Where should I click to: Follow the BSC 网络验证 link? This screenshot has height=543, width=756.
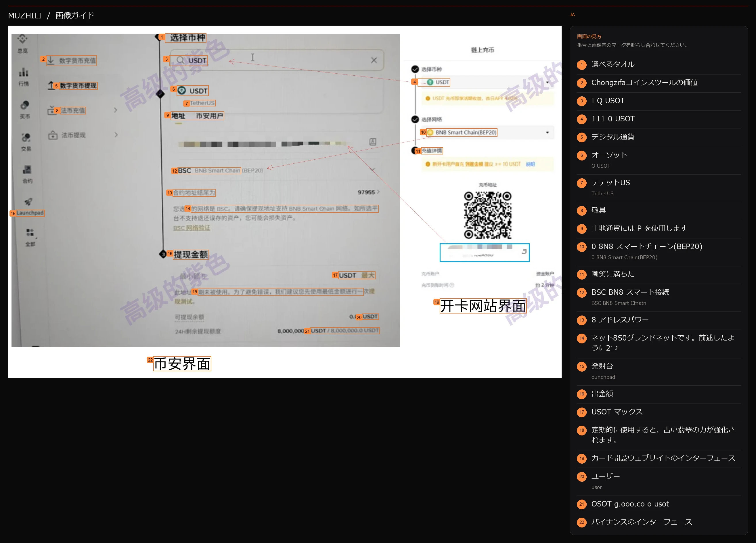click(x=192, y=228)
